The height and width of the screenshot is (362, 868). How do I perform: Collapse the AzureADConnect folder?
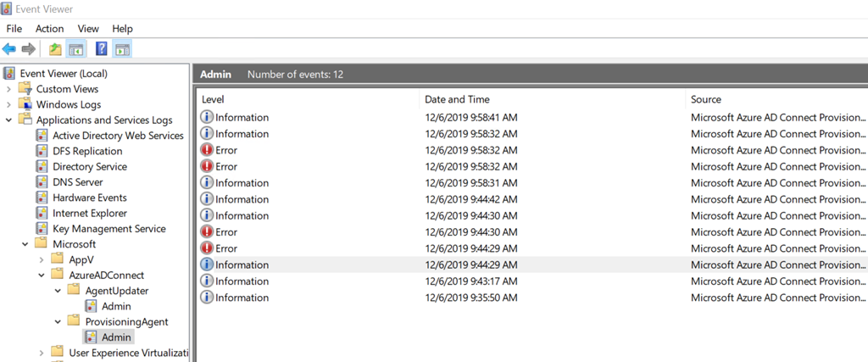(42, 276)
